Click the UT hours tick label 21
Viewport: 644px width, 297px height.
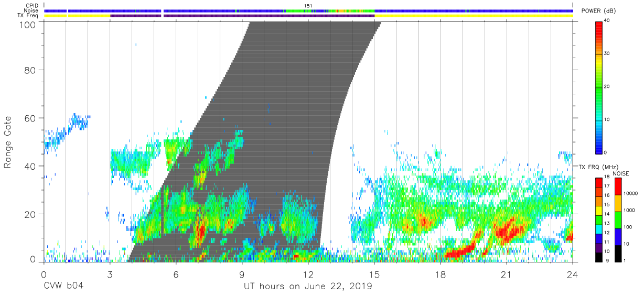point(507,274)
